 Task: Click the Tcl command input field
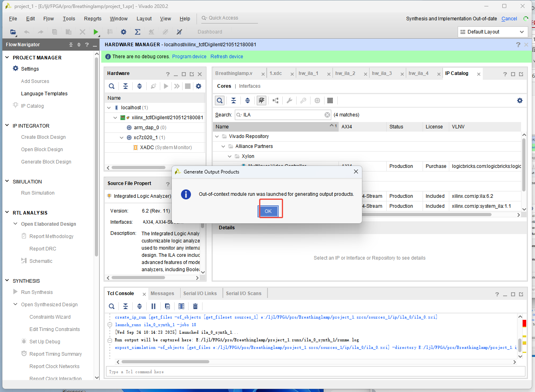coord(316,372)
